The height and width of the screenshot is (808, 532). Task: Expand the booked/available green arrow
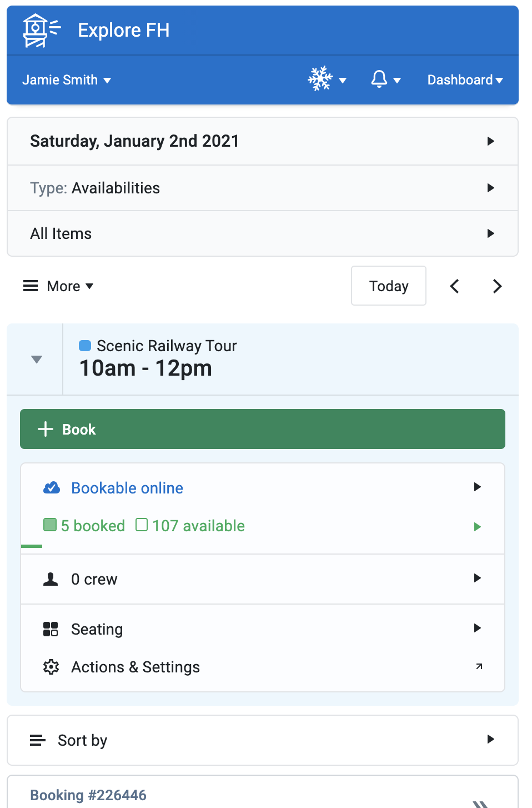pyautogui.click(x=477, y=527)
